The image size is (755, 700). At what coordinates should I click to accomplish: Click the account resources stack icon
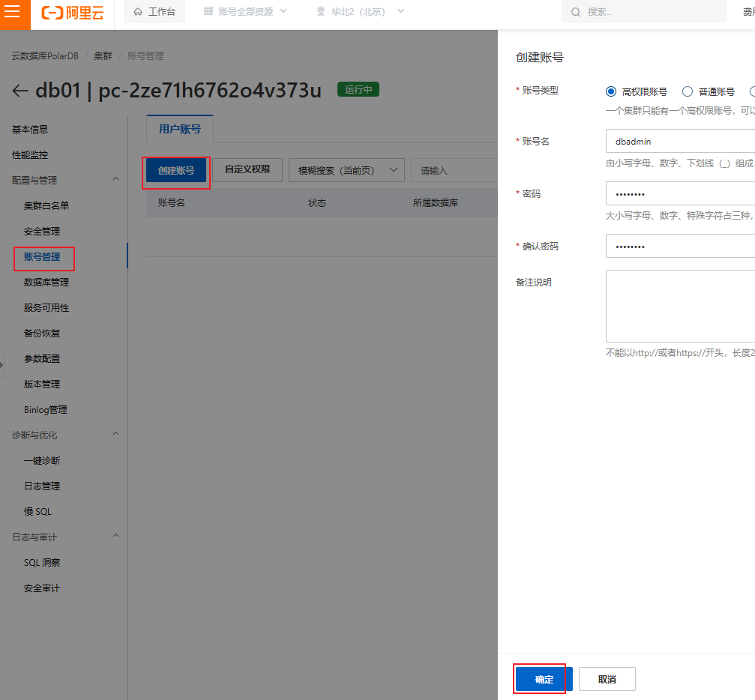208,11
